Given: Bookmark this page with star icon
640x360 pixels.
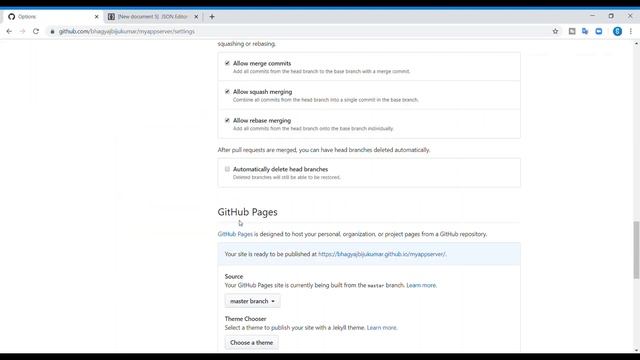Looking at the screenshot, I should click(x=555, y=31).
